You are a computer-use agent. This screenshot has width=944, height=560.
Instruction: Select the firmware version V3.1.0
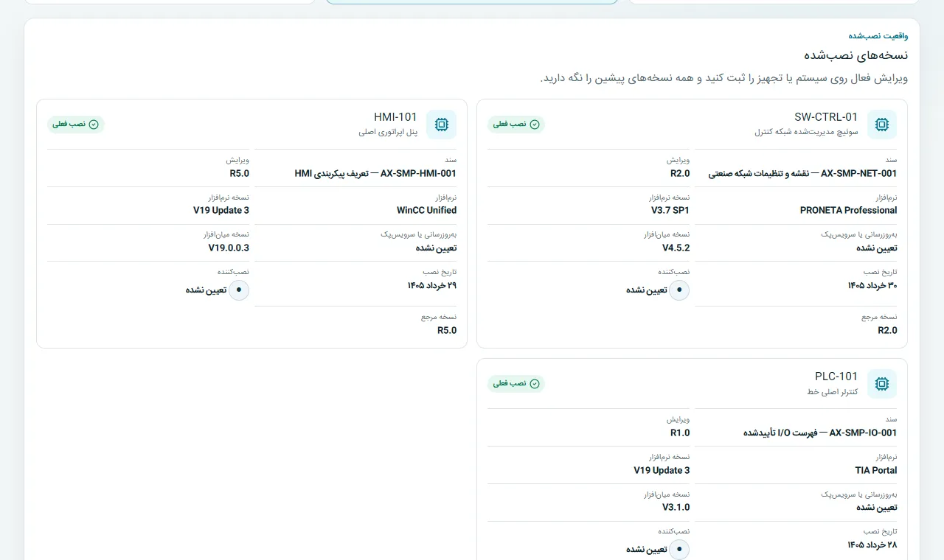coord(676,508)
